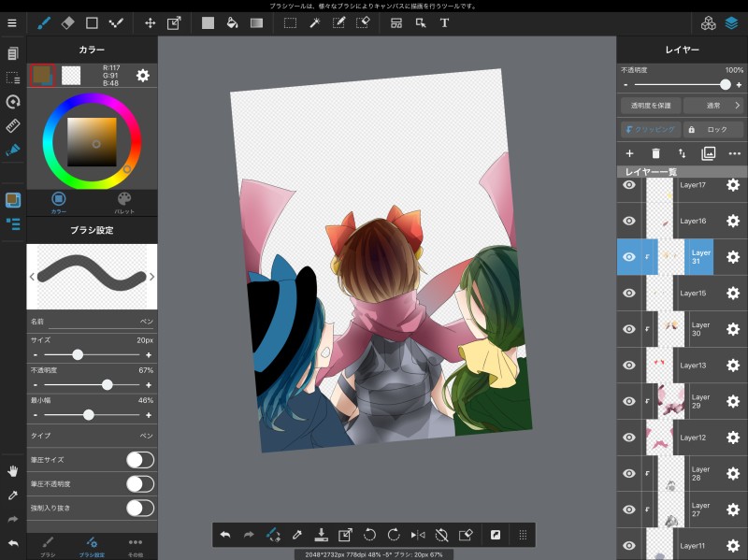Hide Layer17 with eye icon
The image size is (748, 560).
(x=629, y=185)
